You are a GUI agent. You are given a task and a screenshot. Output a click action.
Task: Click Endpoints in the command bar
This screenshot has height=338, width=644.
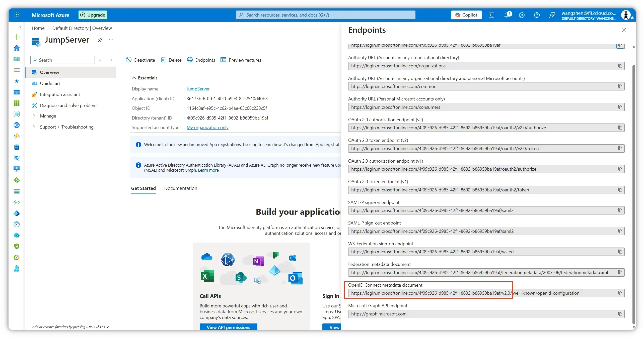(201, 60)
